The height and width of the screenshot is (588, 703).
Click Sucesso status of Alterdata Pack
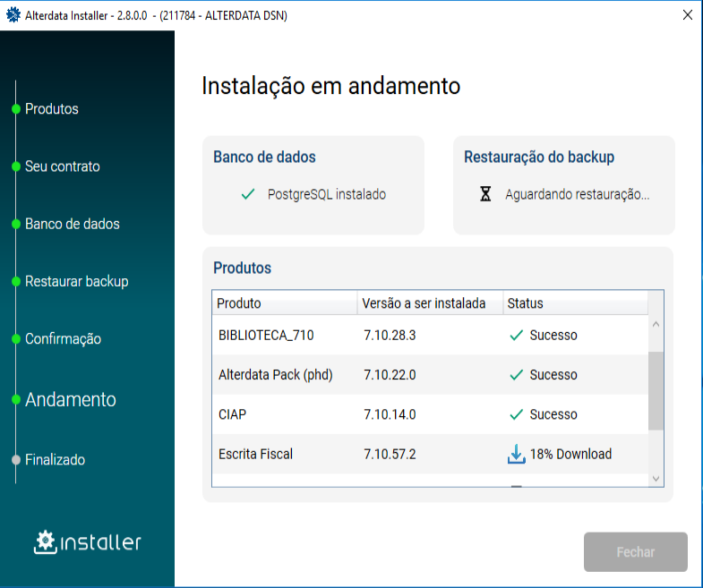pyautogui.click(x=553, y=375)
